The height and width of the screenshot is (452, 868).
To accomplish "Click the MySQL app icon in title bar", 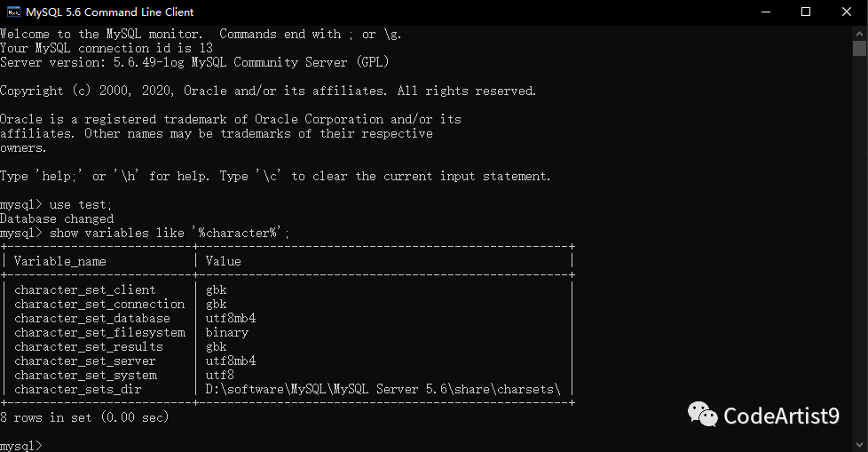I will (13, 12).
